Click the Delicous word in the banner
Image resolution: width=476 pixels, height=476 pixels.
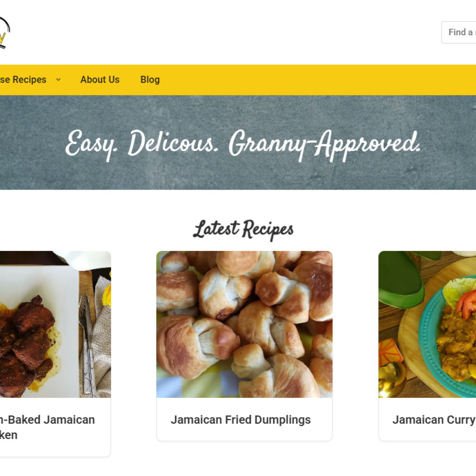click(x=173, y=142)
